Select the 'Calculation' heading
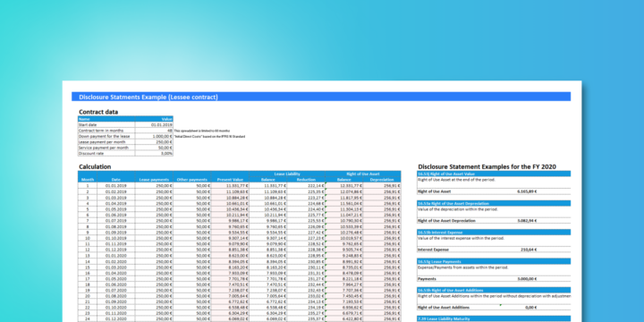Viewport: 644px width, 322px height. 95,166
